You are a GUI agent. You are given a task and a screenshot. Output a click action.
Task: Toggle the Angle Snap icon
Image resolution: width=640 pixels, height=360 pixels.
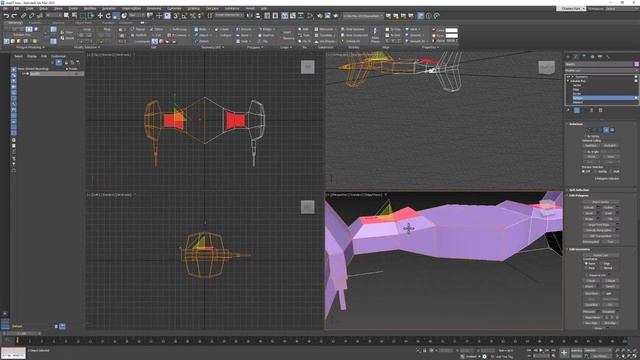coord(184,16)
